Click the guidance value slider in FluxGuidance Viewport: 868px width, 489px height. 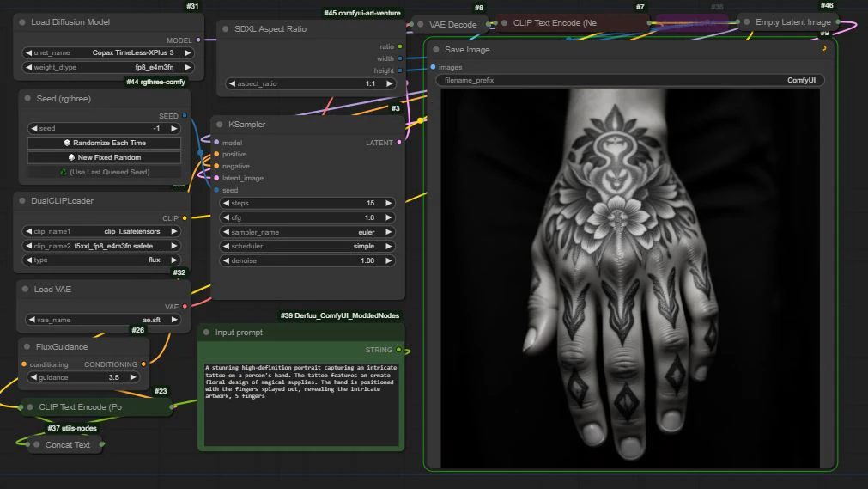click(x=82, y=377)
